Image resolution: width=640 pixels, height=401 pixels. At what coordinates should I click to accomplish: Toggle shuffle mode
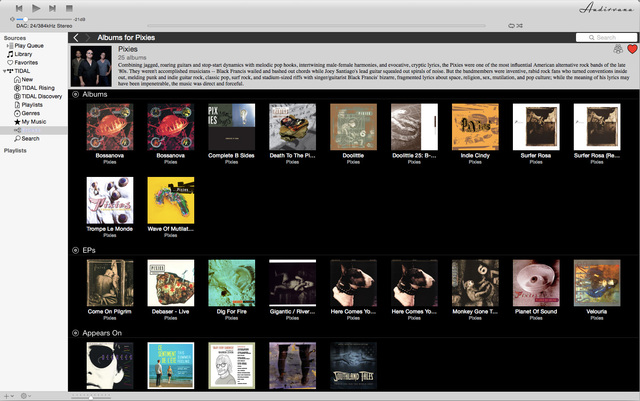pyautogui.click(x=521, y=23)
